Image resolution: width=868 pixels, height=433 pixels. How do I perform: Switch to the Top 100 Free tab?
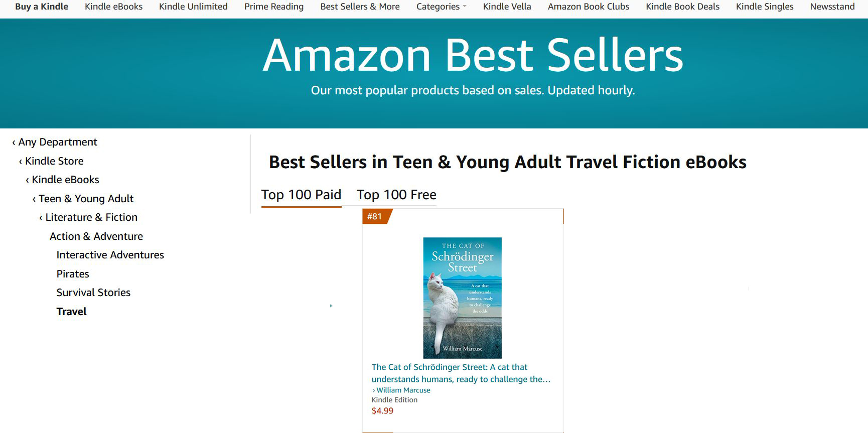click(396, 195)
